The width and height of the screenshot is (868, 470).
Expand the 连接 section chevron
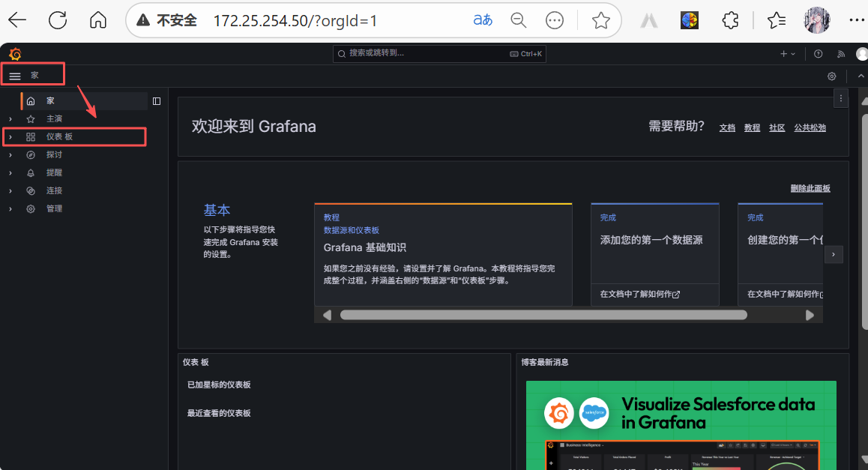tap(10, 191)
